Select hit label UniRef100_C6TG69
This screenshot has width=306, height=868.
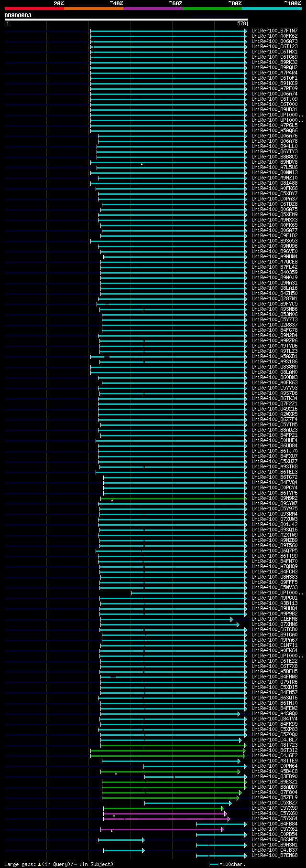click(274, 57)
